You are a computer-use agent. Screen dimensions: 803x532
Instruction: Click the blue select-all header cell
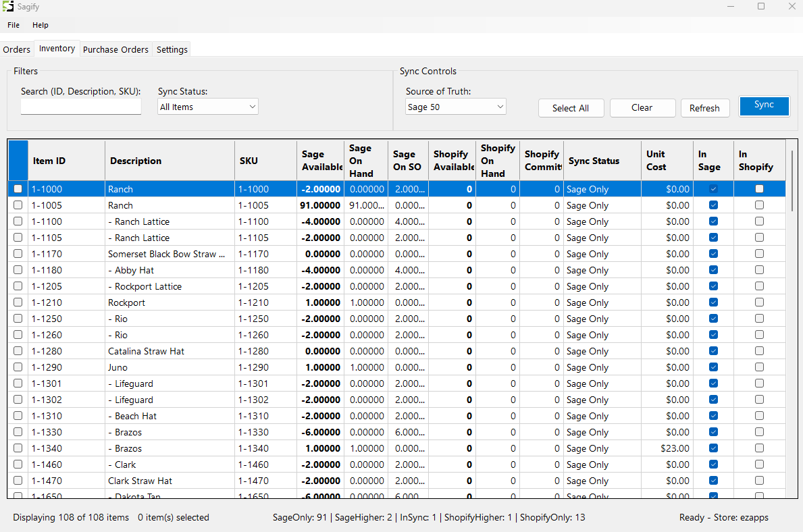click(18, 161)
